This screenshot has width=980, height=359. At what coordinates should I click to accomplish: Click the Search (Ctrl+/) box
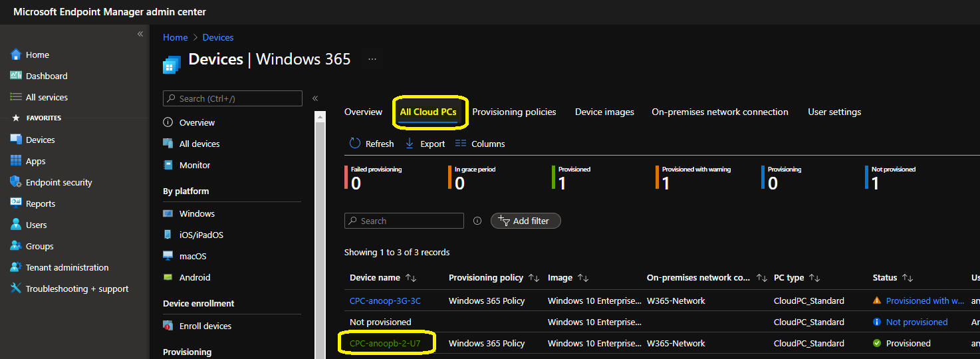click(233, 98)
